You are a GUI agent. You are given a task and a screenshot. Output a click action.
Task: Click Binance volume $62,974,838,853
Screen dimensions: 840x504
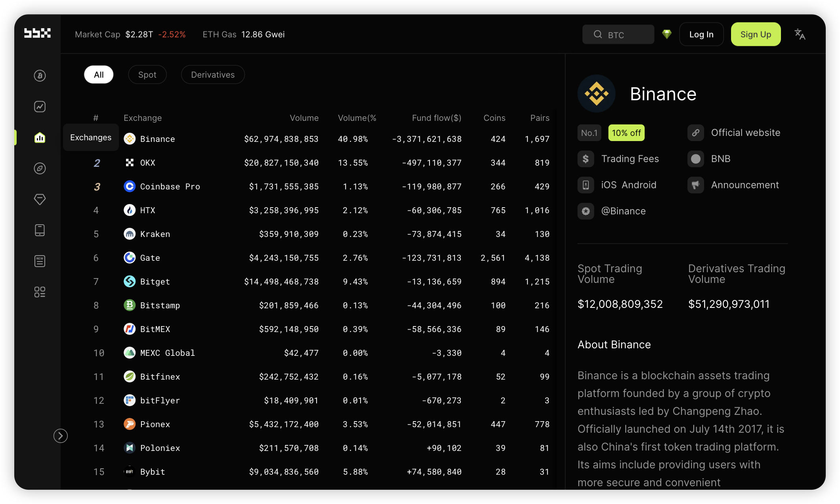(281, 139)
